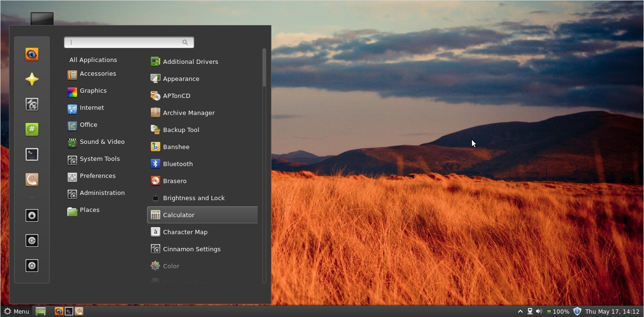The width and height of the screenshot is (644, 317).
Task: Open volume control from the system tray
Action: pos(538,311)
